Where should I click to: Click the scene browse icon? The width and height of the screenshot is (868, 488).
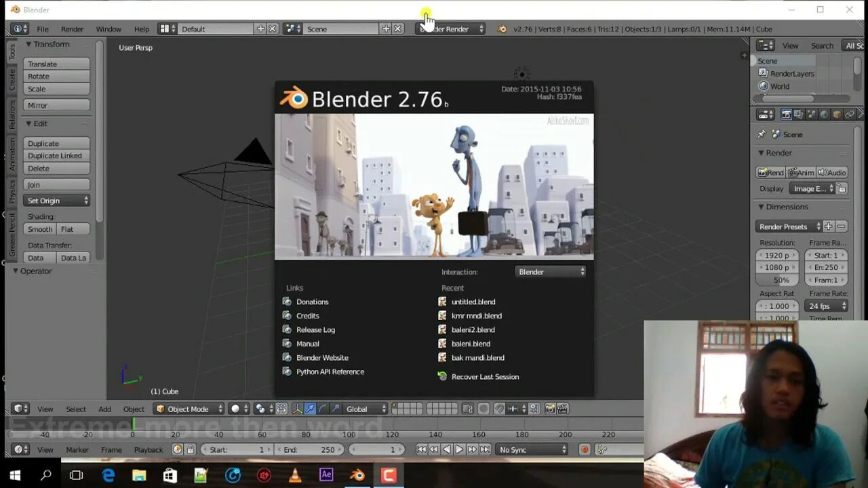[x=293, y=29]
